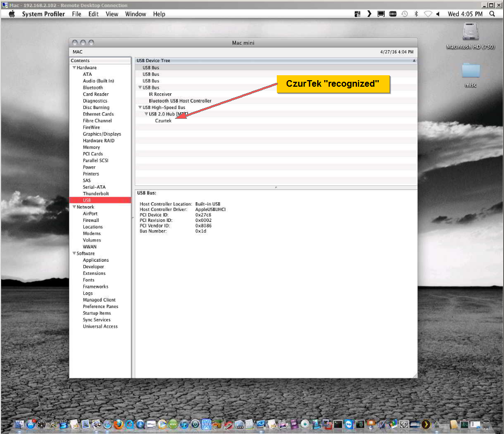Open the Apple menu
Image resolution: width=504 pixels, height=434 pixels.
[x=12, y=14]
